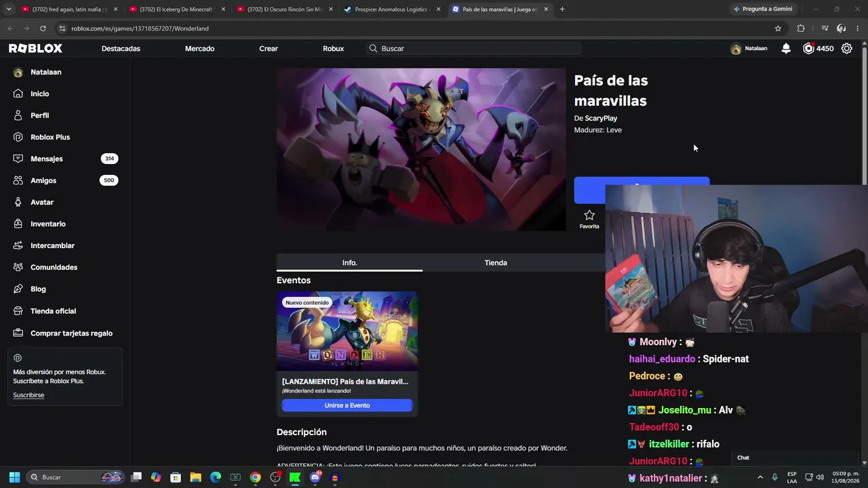Open the Roblox logo home link

click(x=35, y=49)
